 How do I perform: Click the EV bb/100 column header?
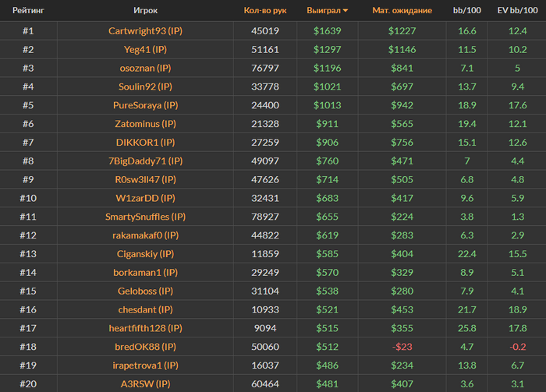coord(517,10)
